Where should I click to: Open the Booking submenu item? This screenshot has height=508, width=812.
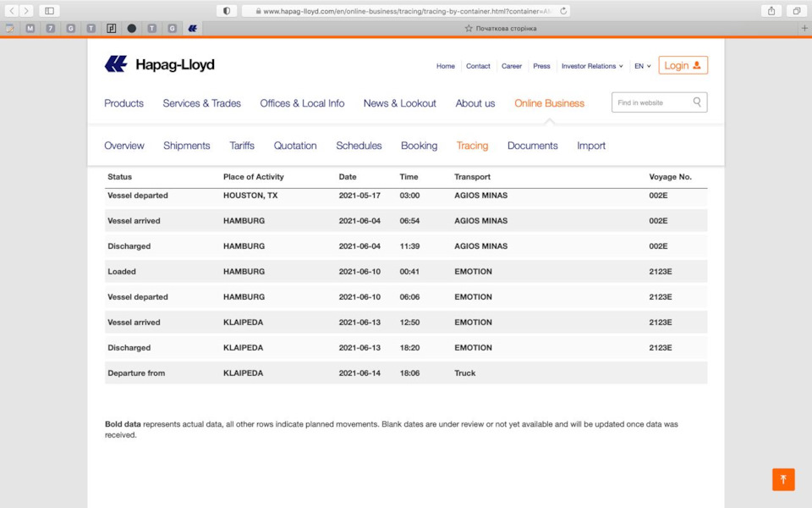click(x=419, y=146)
